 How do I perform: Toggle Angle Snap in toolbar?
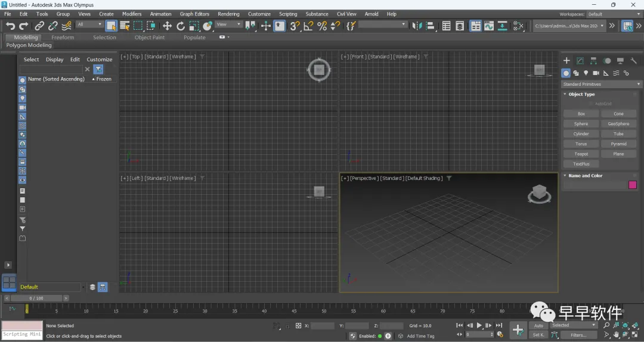click(308, 26)
